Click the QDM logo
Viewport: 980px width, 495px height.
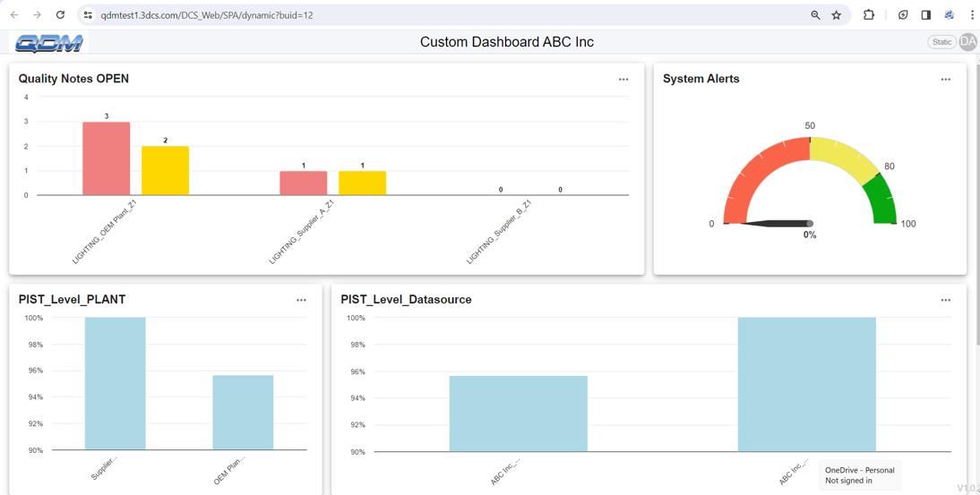[x=49, y=43]
